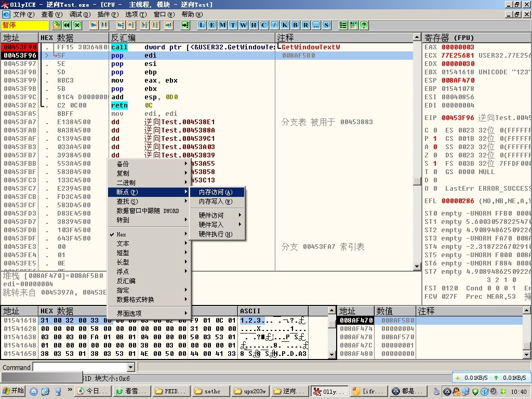Image resolution: width=532 pixels, height=399 pixels.
Task: Expand the 二进制 submenu in context menu
Action: 149,182
